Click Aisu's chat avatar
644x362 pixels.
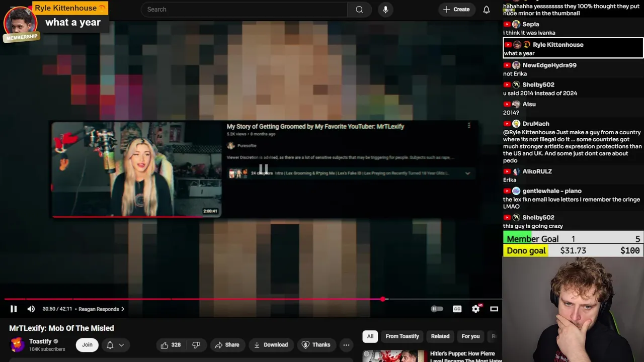click(516, 104)
